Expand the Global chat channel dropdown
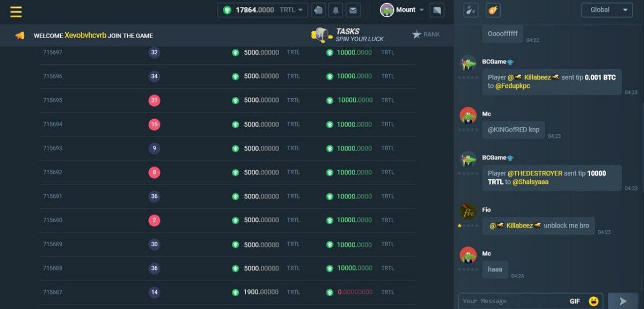 (x=607, y=10)
